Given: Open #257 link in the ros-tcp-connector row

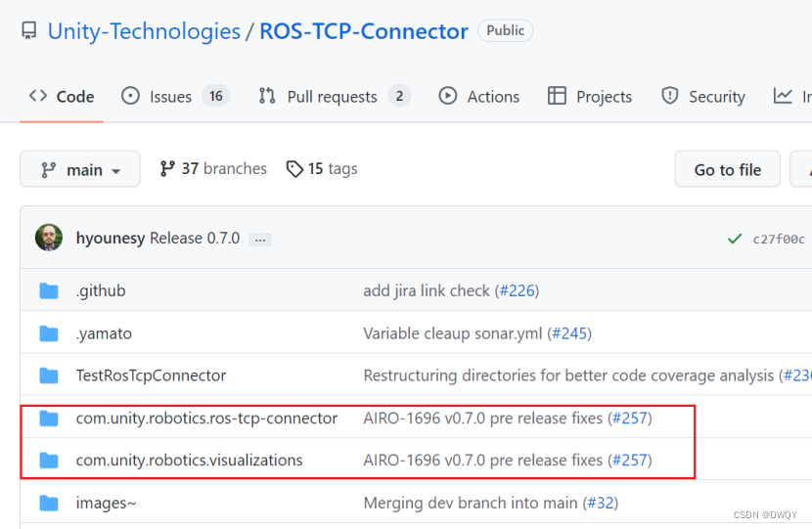Looking at the screenshot, I should 630,418.
